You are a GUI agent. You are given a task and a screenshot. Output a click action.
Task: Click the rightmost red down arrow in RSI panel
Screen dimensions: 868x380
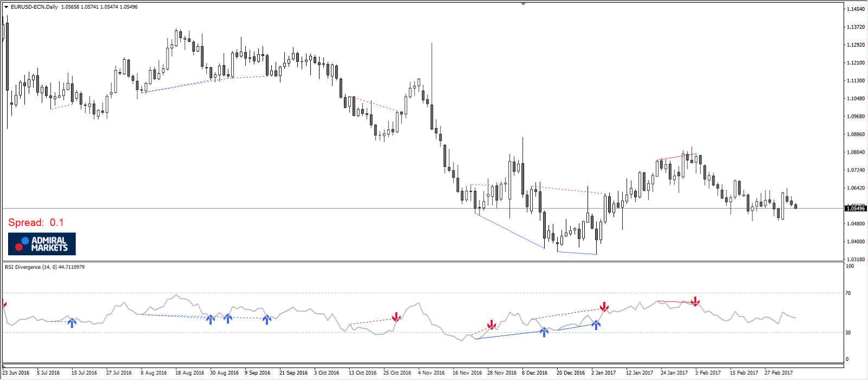[695, 301]
